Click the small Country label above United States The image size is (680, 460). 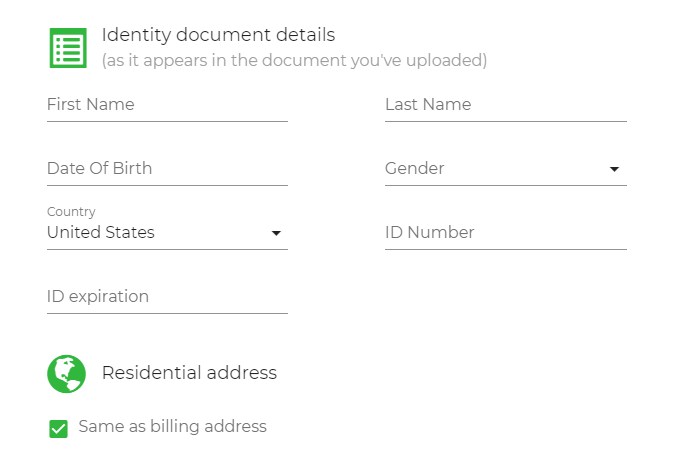[71, 212]
